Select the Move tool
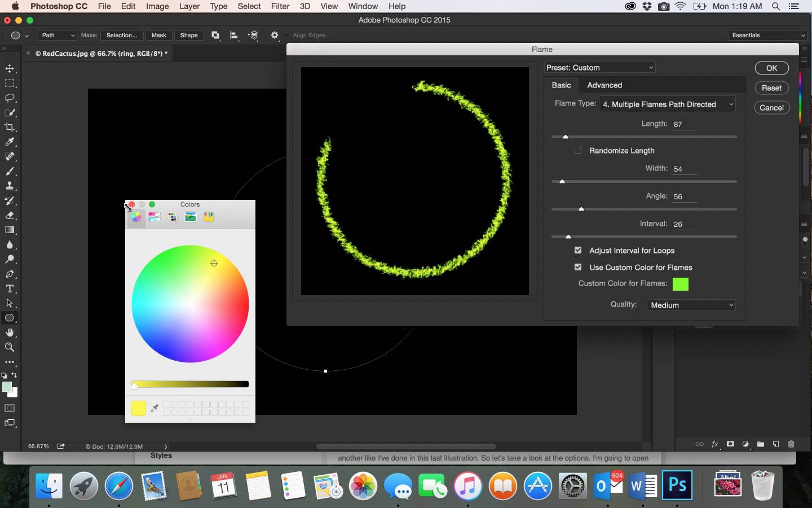This screenshot has height=508, width=812. [x=10, y=69]
